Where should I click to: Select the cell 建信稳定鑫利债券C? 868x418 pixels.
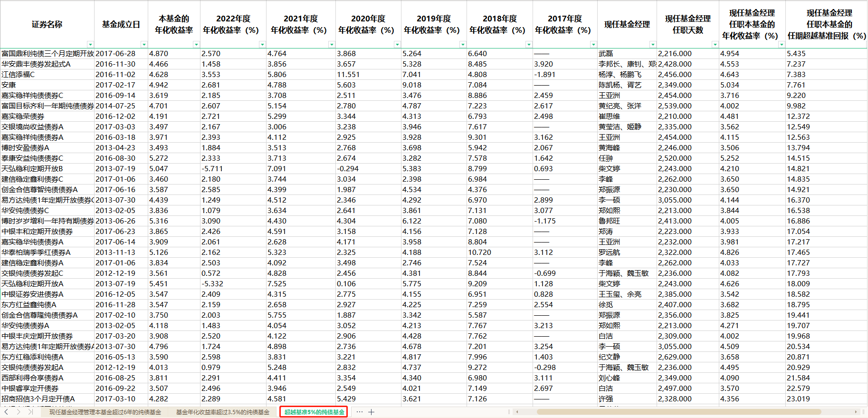(47, 179)
